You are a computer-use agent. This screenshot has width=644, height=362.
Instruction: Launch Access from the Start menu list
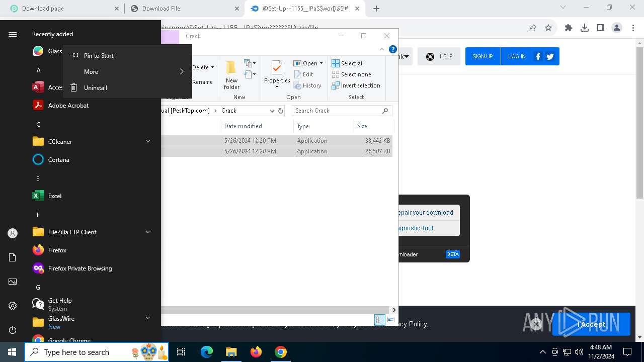tap(38, 87)
